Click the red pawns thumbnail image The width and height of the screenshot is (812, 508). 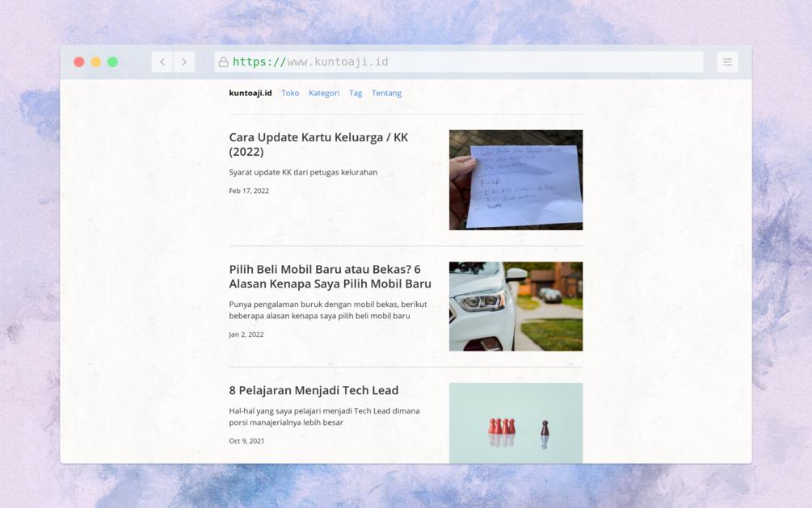pos(515,423)
